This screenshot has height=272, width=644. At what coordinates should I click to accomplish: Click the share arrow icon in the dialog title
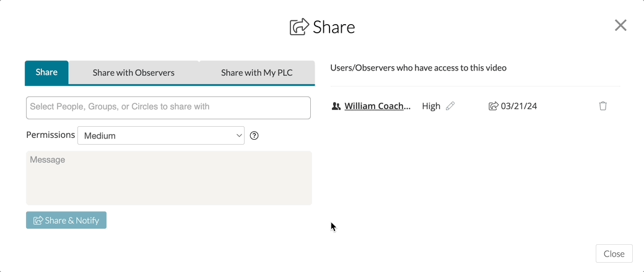(299, 27)
